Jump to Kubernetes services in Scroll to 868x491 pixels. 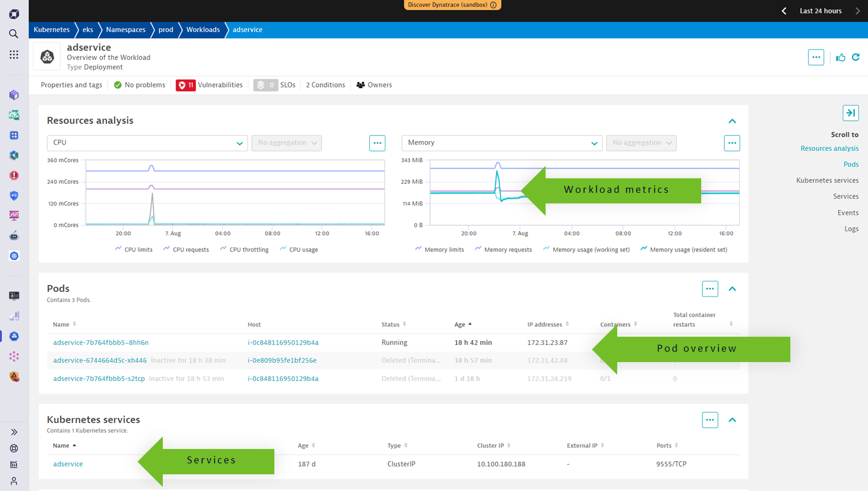pyautogui.click(x=827, y=181)
